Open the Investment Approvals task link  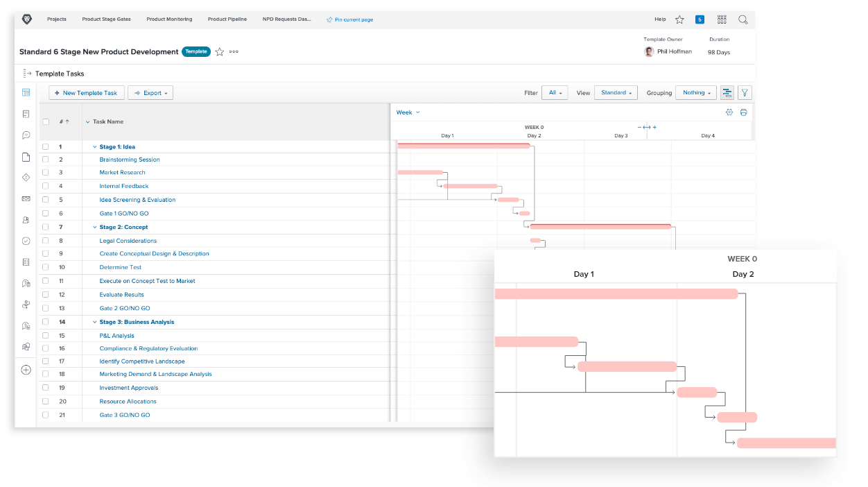[128, 388]
